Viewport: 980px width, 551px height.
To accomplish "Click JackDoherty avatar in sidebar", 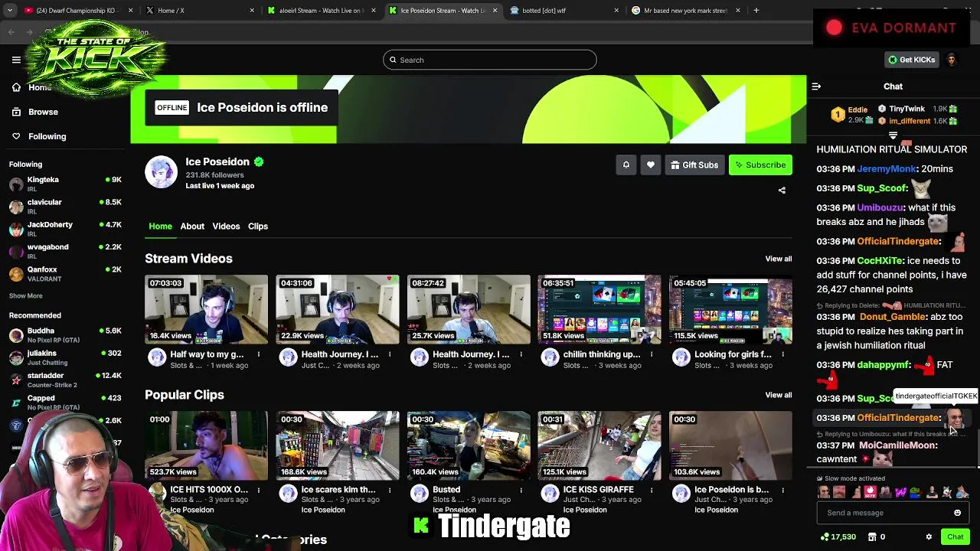I will click(16, 229).
